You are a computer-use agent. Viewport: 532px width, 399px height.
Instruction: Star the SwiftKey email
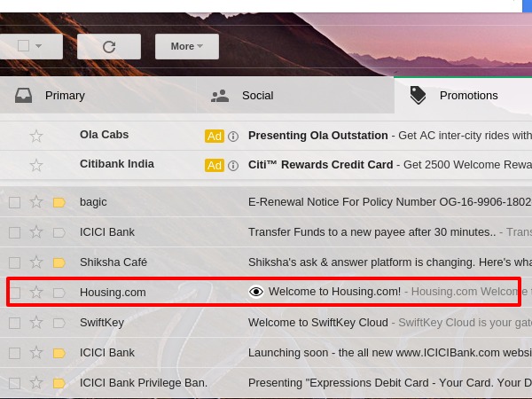pyautogui.click(x=36, y=323)
